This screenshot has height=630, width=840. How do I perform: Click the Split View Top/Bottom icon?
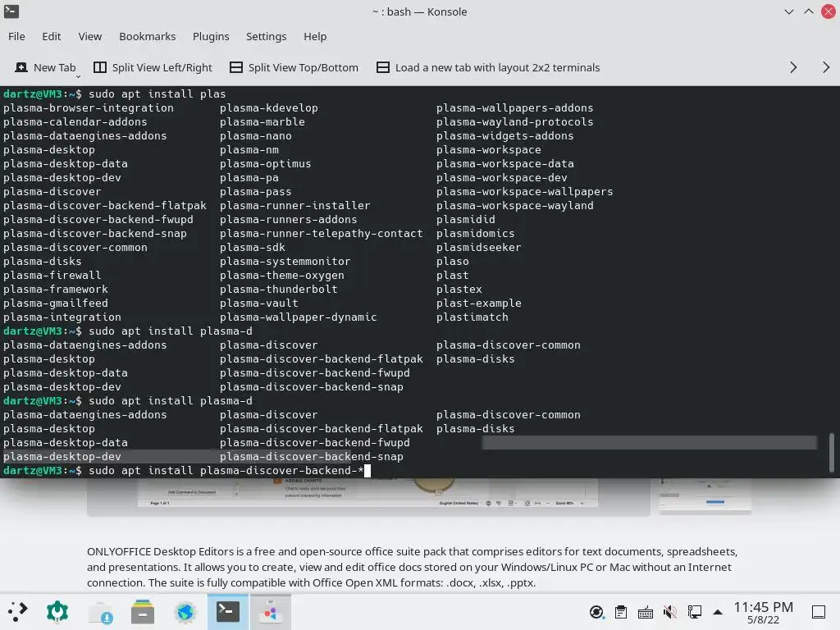pos(236,67)
